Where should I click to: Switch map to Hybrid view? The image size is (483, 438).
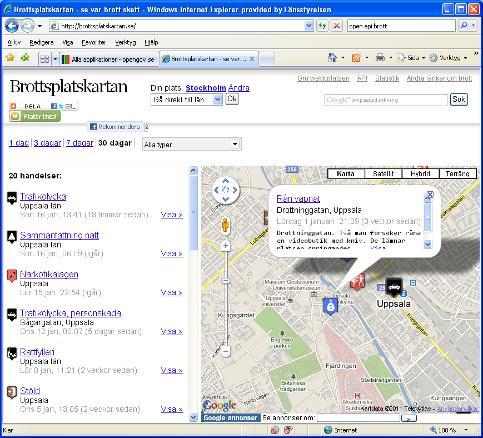point(421,173)
